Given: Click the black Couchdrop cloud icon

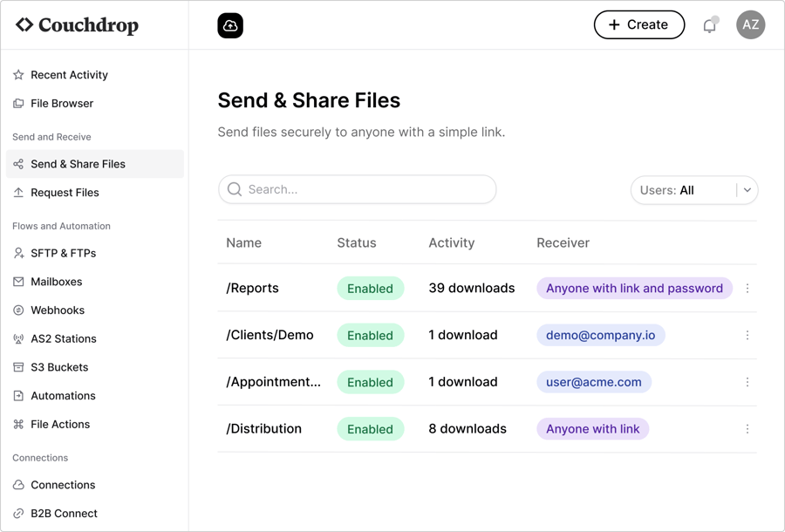Looking at the screenshot, I should click(x=229, y=24).
